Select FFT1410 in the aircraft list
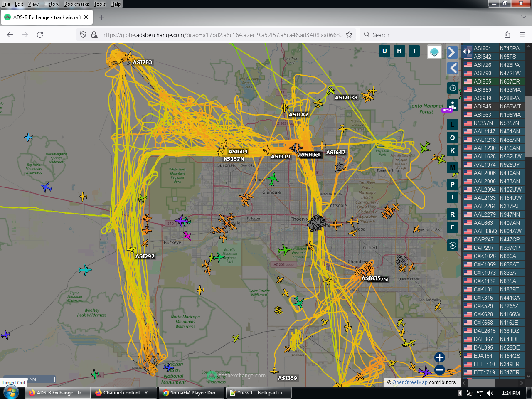 494,364
